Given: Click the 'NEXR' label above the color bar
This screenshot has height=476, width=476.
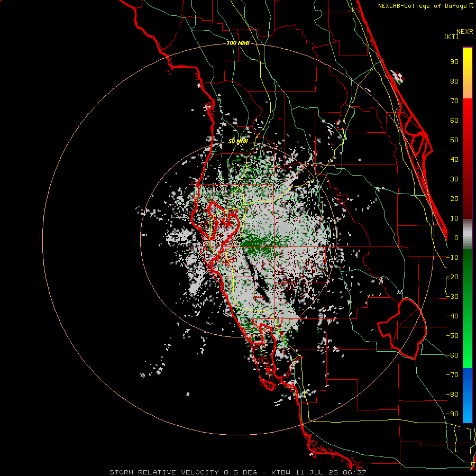Looking at the screenshot, I should [x=465, y=32].
